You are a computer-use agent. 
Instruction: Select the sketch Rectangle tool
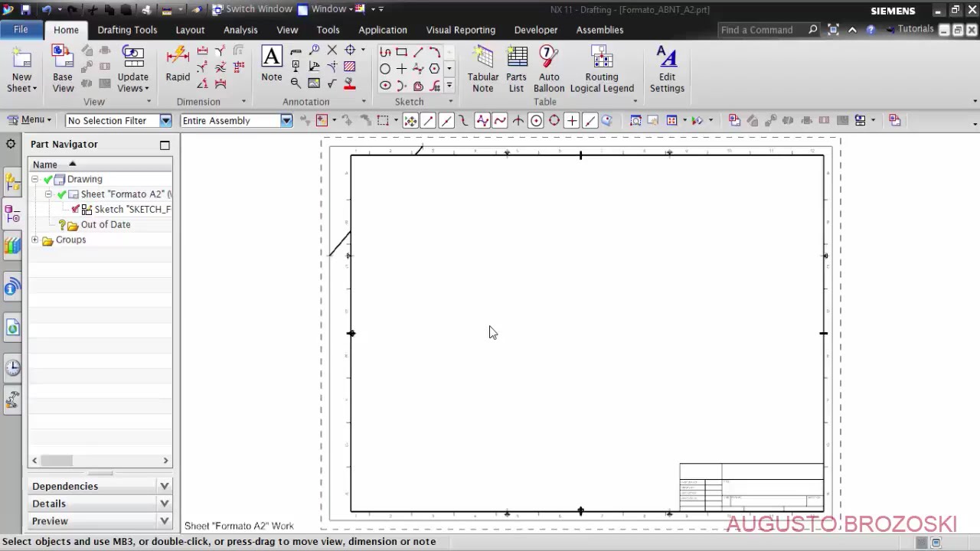click(401, 52)
